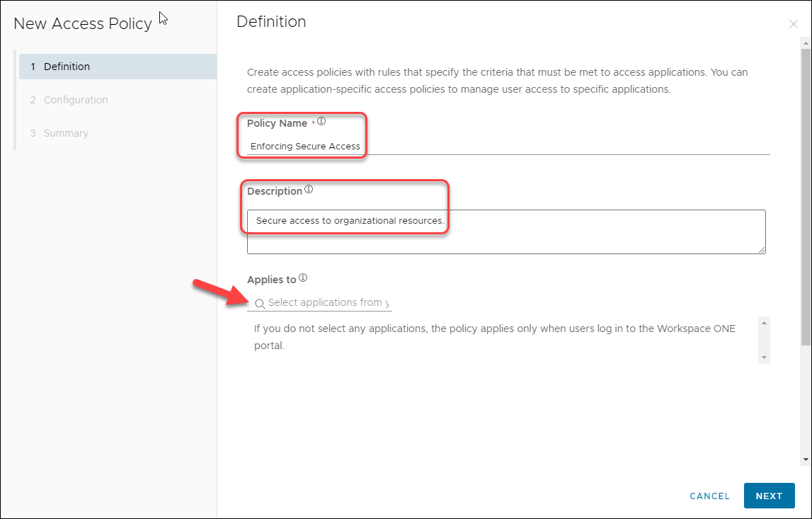Click the Policy Name info icon
Viewport: 812px width, 519px height.
321,122
